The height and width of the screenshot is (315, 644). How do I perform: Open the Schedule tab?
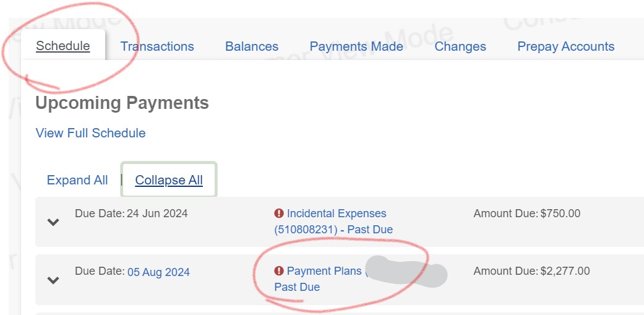[x=62, y=46]
